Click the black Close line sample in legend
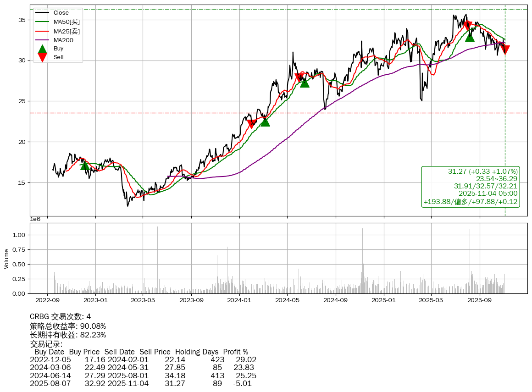This screenshot has height=392, width=532. click(x=42, y=13)
